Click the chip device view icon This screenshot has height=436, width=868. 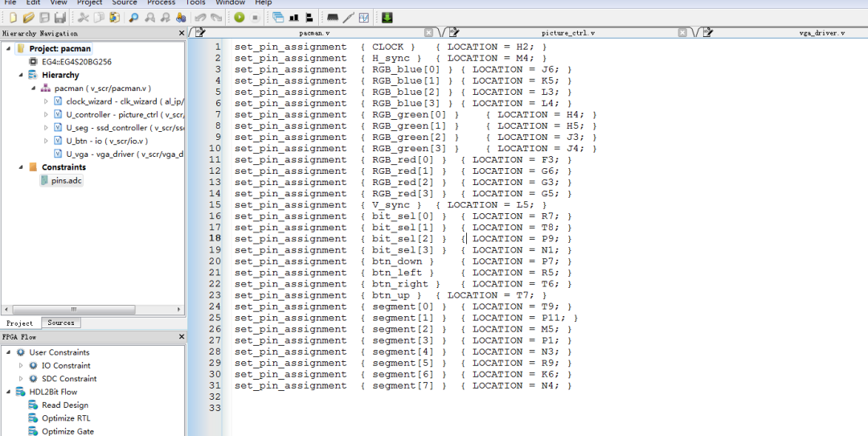tap(333, 18)
